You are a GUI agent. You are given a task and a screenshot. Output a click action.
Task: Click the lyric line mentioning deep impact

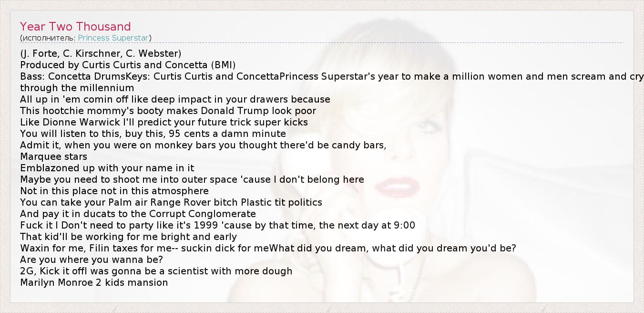tap(175, 99)
